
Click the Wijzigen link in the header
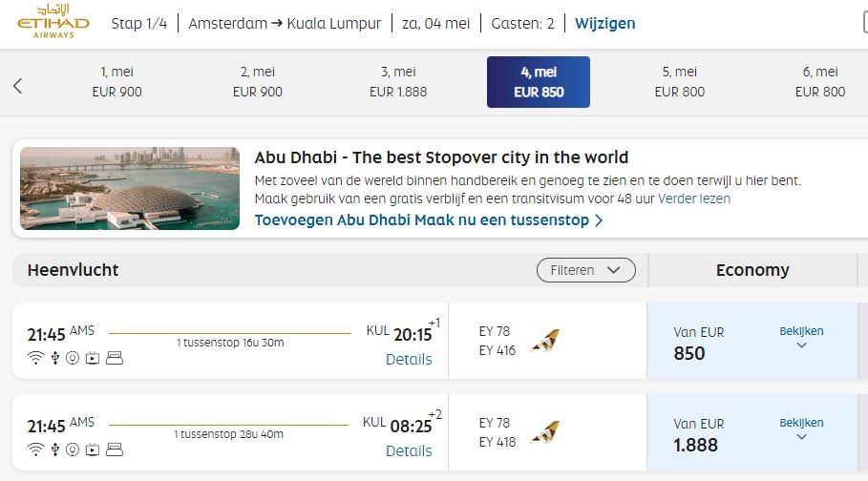(604, 23)
